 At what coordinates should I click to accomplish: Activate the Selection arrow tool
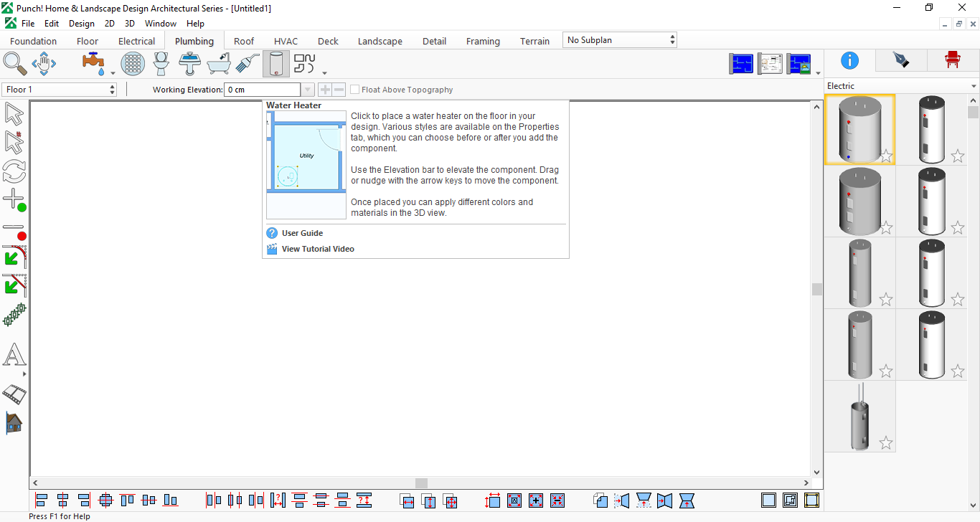click(x=14, y=114)
